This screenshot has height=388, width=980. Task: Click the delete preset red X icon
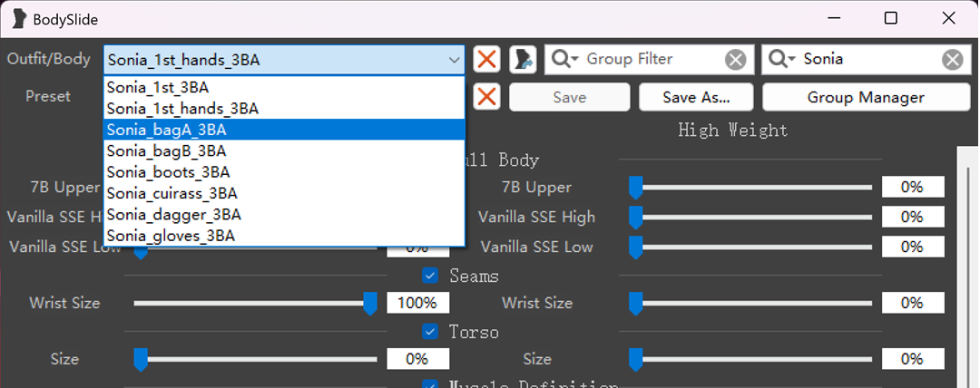pyautogui.click(x=487, y=97)
